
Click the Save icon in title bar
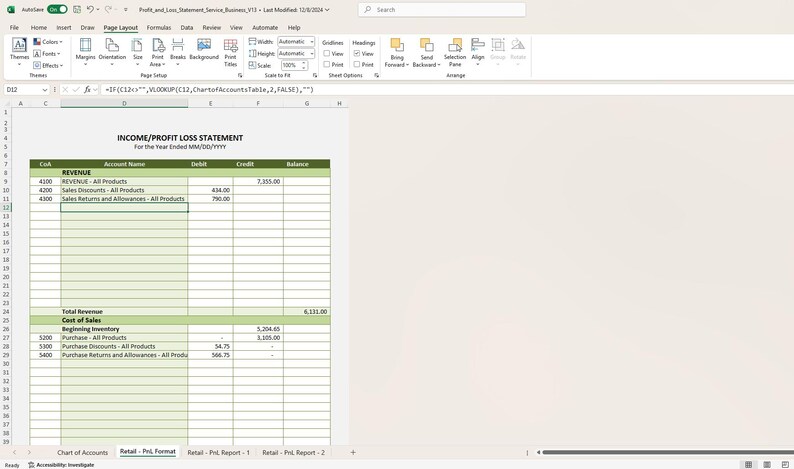click(x=76, y=9)
